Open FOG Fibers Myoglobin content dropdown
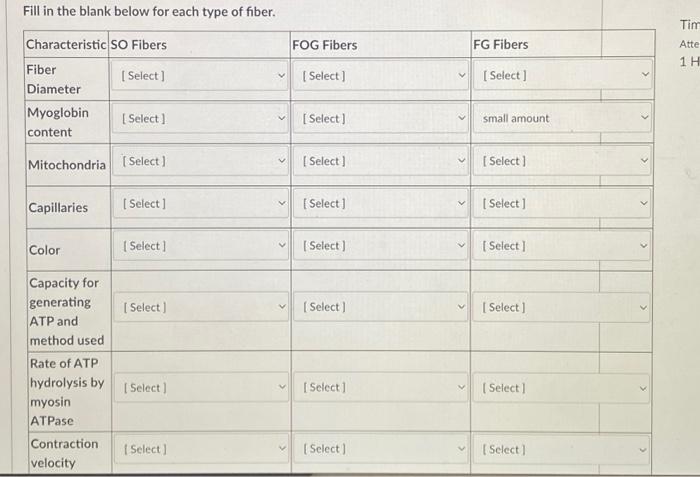 (381, 118)
